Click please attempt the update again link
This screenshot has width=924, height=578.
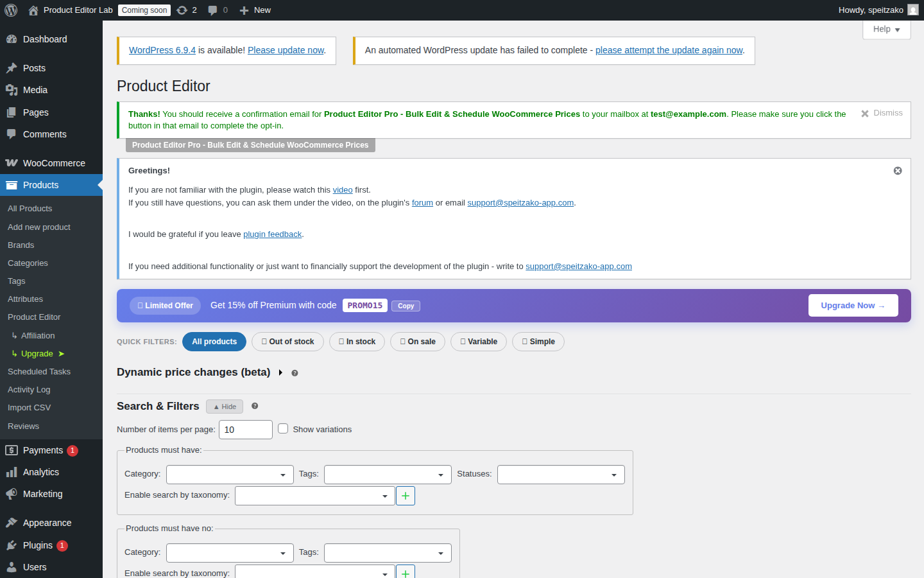(x=669, y=50)
